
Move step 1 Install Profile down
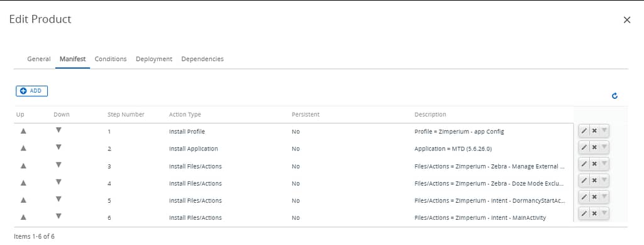tap(58, 130)
